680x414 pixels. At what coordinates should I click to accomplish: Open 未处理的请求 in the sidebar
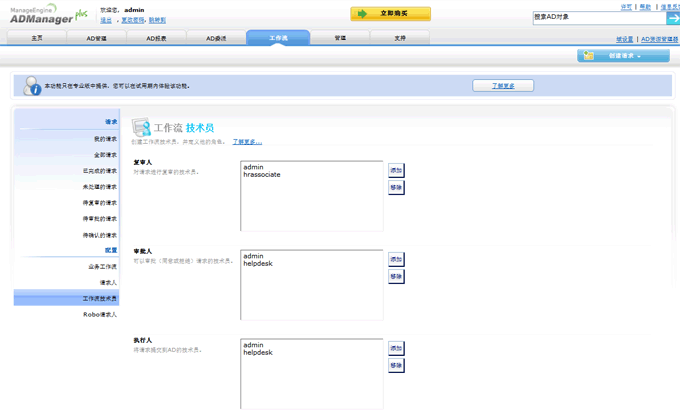pyautogui.click(x=100, y=187)
